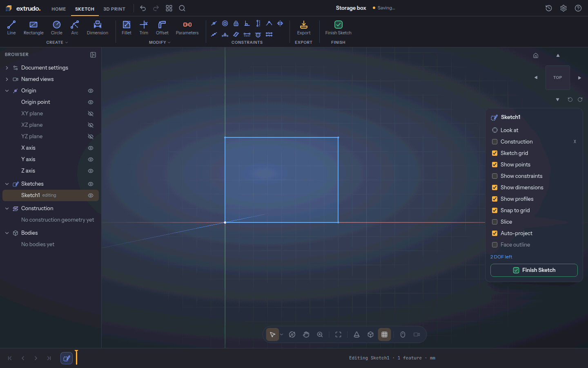Hide Sketch1 in the browser

coord(91,195)
